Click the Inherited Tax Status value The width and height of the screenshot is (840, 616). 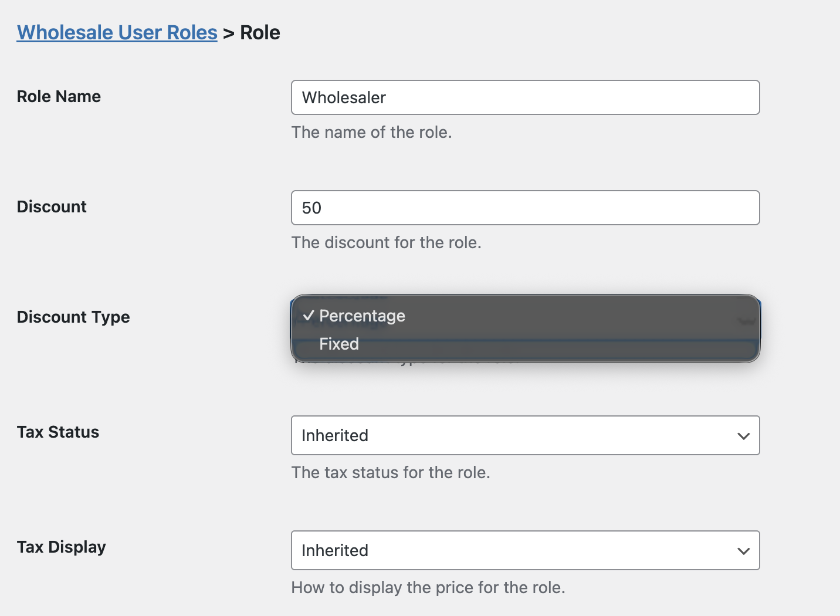click(x=335, y=435)
